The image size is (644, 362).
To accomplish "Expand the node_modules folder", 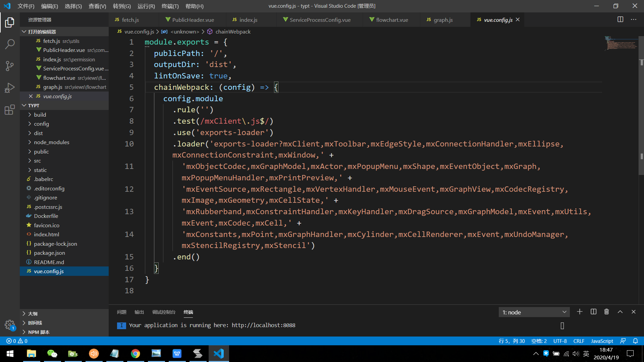I will tap(51, 142).
